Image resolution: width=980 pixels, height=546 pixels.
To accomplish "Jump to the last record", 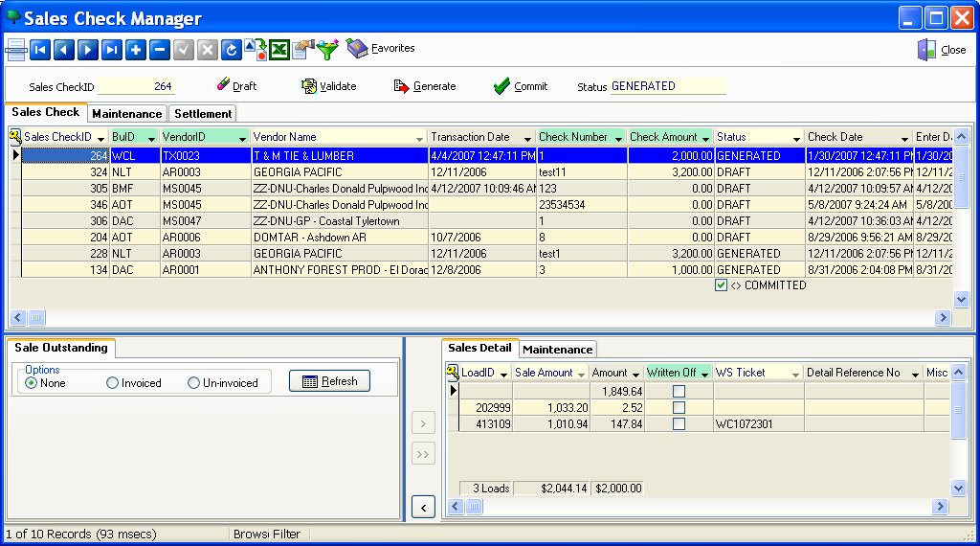I will [x=112, y=49].
